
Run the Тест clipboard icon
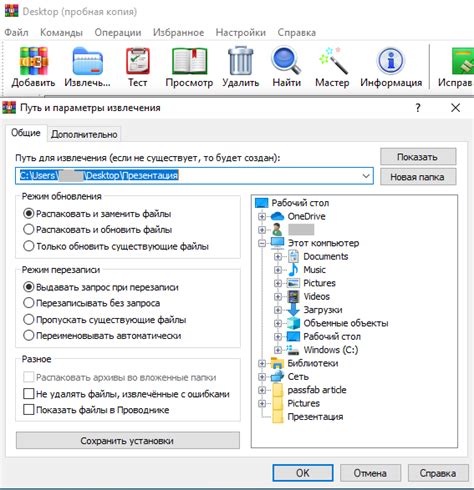(x=138, y=61)
